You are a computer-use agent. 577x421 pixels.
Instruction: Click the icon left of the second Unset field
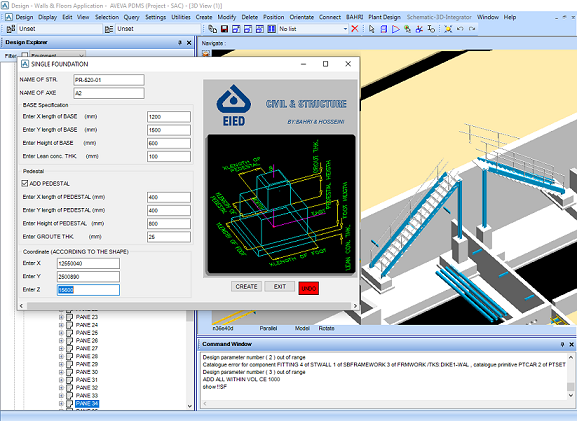pyautogui.click(x=109, y=29)
